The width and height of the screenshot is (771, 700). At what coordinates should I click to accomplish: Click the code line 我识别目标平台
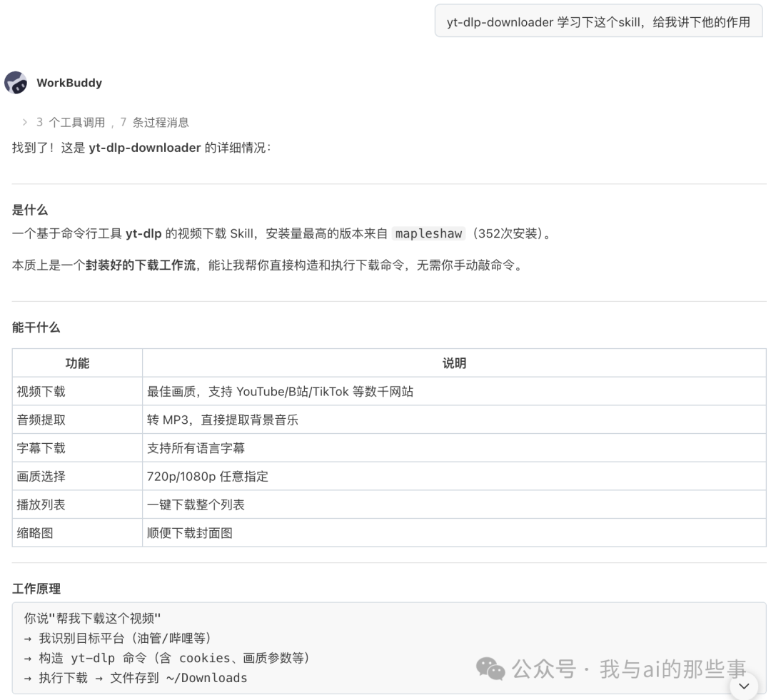(118, 638)
